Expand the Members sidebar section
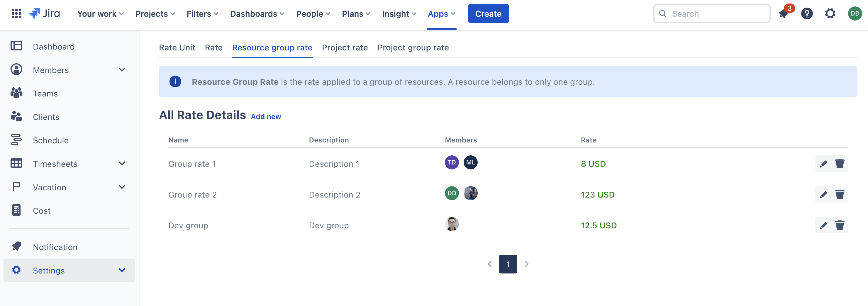The width and height of the screenshot is (868, 306). tap(122, 70)
